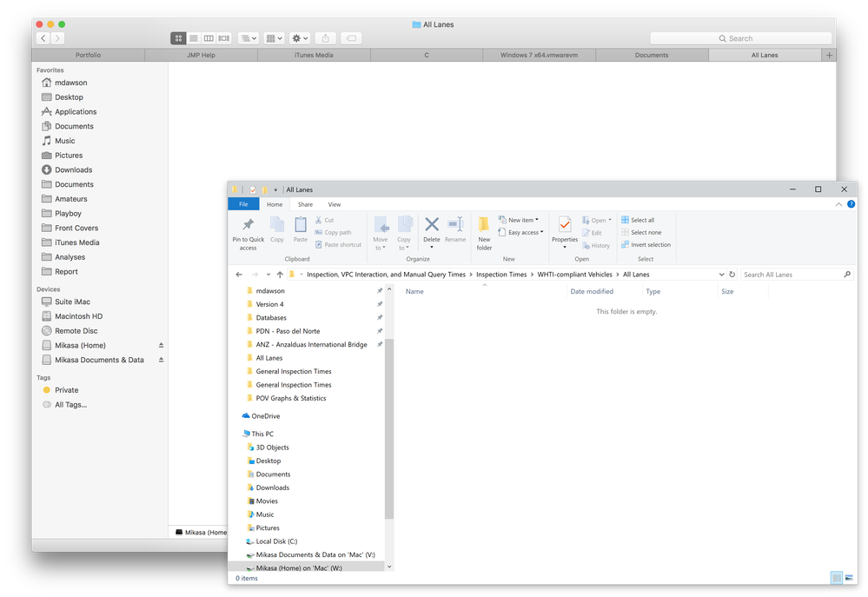This screenshot has width=868, height=597.
Task: Click Select none in ribbon
Action: coord(641,232)
